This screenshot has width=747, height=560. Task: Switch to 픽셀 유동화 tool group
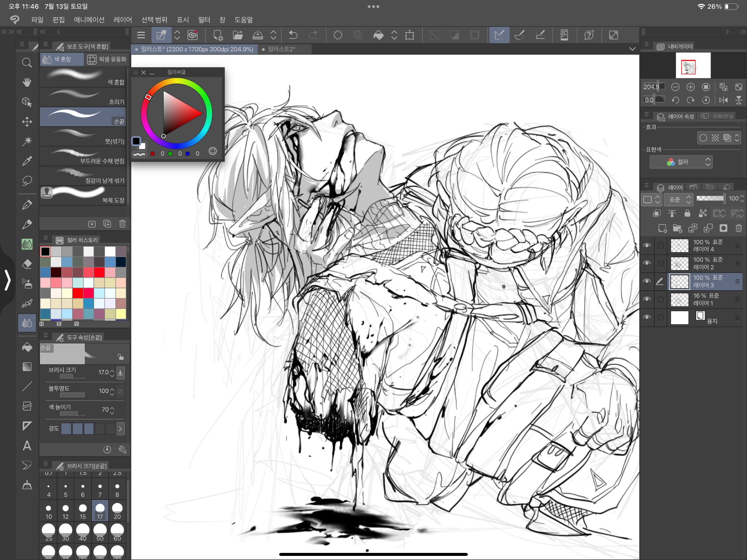click(x=107, y=59)
